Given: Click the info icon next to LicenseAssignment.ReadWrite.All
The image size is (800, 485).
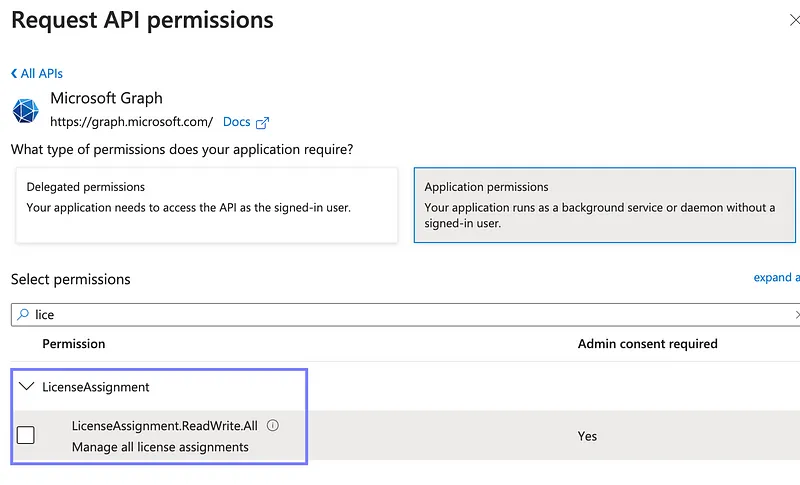Looking at the screenshot, I should click(273, 425).
